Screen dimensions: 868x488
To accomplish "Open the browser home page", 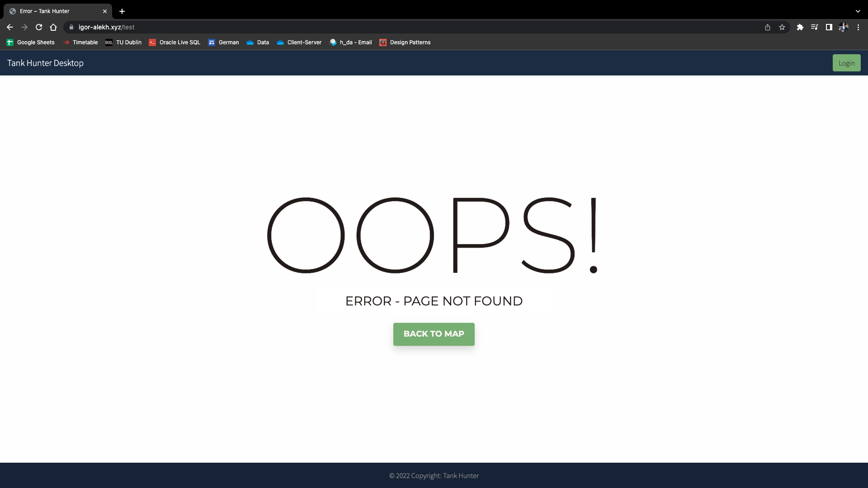I will (x=53, y=27).
